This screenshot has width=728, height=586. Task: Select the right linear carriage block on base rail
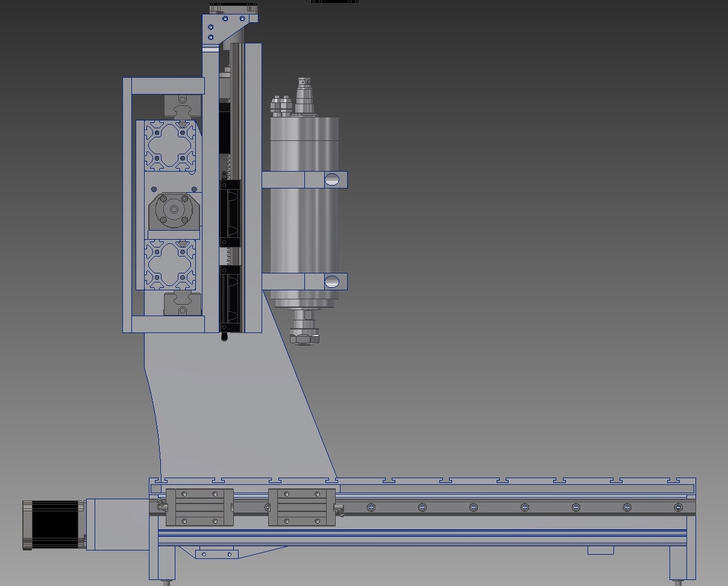301,507
